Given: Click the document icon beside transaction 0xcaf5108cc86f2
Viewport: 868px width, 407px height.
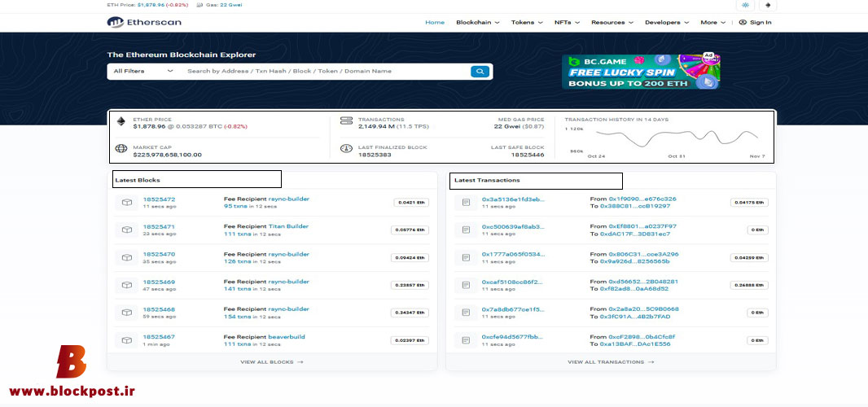Looking at the screenshot, I should point(466,285).
